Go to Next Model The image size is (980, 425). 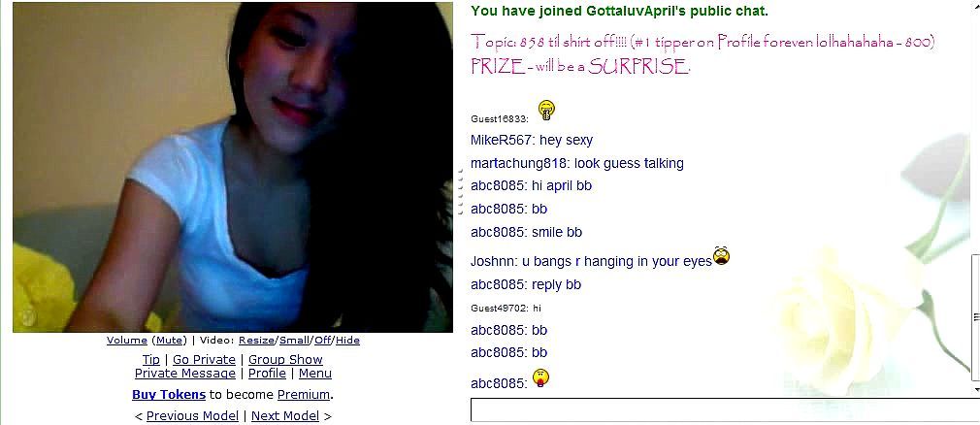point(285,415)
